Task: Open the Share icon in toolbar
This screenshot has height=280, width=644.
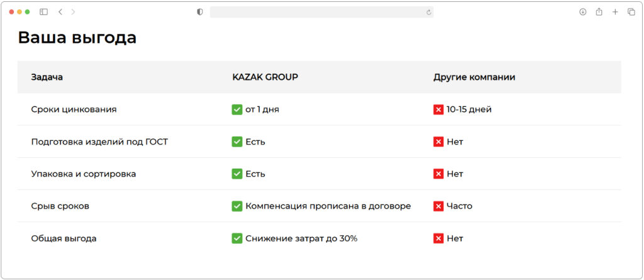Action: tap(599, 12)
